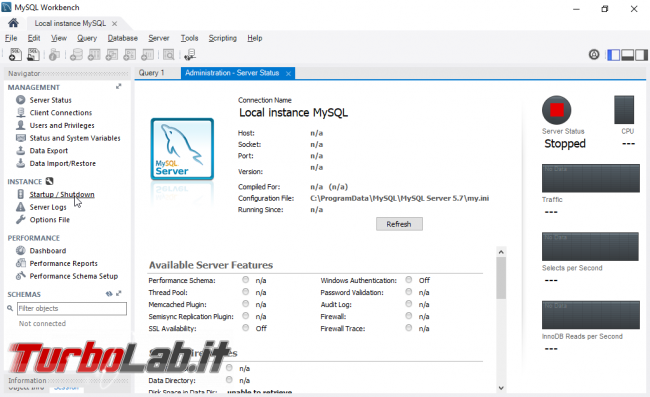Open Options File entry
The height and width of the screenshot is (397, 650).
click(x=49, y=220)
